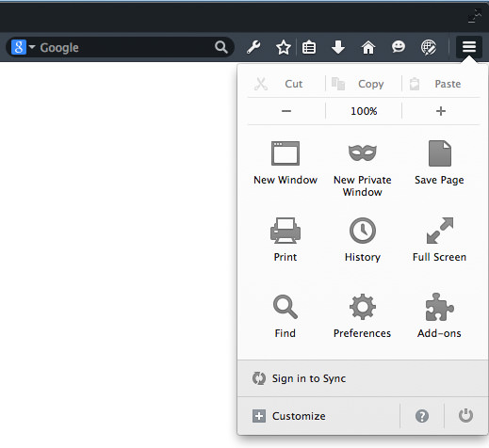Enter Full Screen mode
The image size is (489, 448).
[439, 240]
